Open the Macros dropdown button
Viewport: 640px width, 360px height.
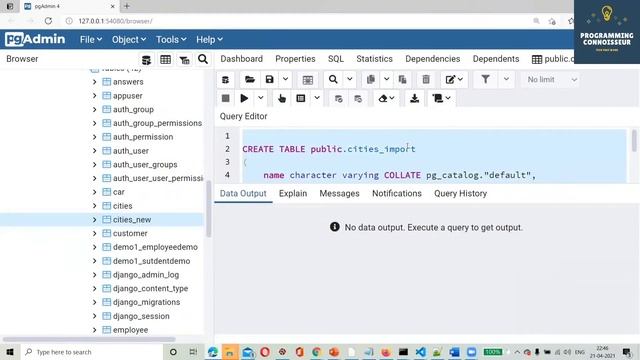tap(442, 98)
